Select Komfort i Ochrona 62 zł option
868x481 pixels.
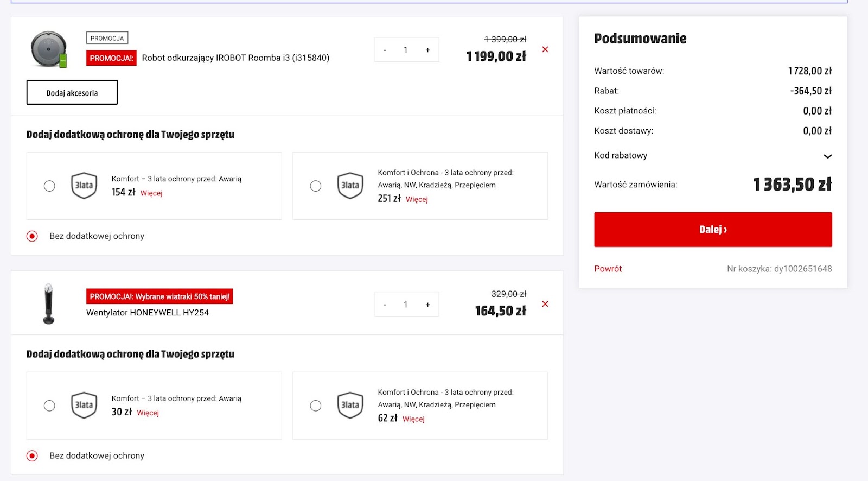coord(316,406)
